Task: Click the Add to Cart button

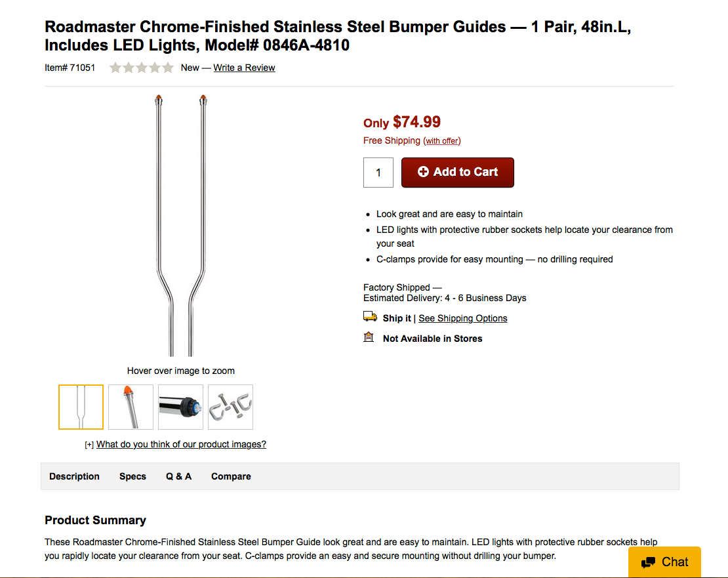Action: (458, 173)
